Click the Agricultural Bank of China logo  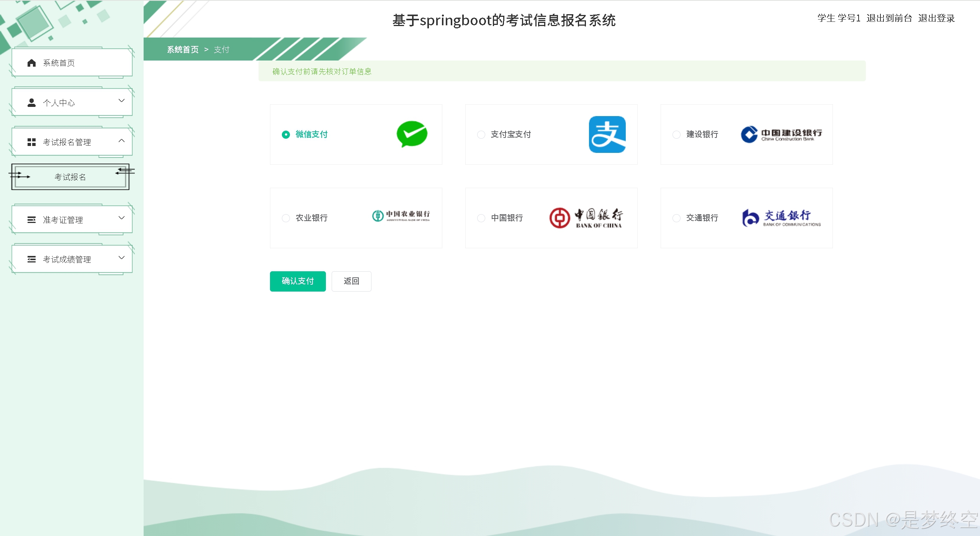(401, 216)
